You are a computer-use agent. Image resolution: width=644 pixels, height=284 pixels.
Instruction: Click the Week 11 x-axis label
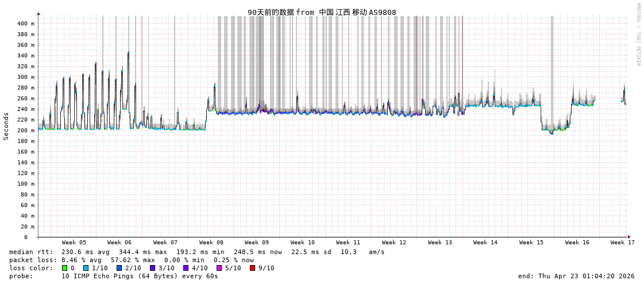click(x=348, y=243)
